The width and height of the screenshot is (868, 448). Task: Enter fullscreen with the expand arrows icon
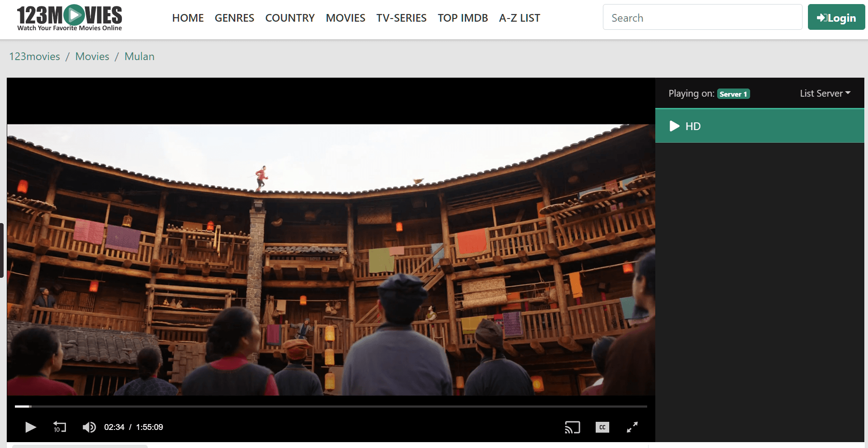click(x=632, y=427)
